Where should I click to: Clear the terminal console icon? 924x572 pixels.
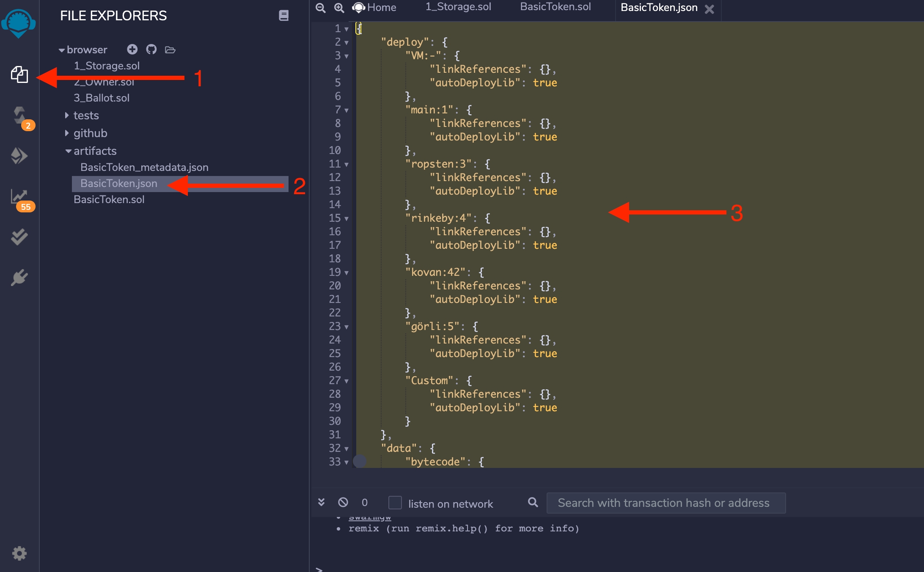[x=343, y=503]
